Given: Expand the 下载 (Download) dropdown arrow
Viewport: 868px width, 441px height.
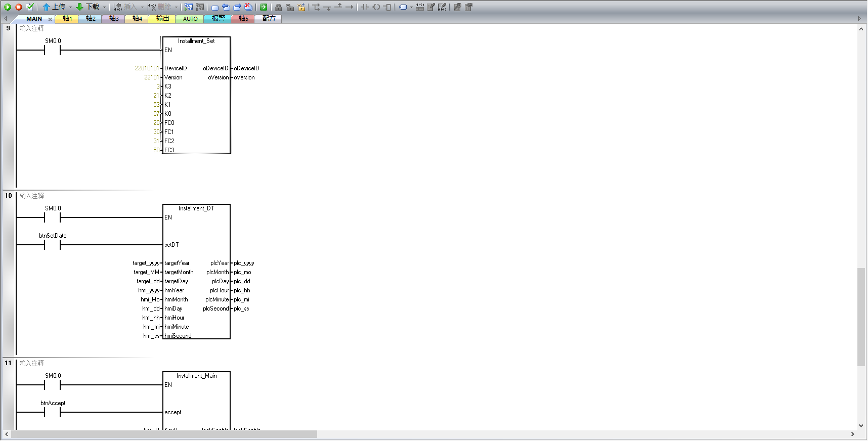Looking at the screenshot, I should pyautogui.click(x=105, y=7).
